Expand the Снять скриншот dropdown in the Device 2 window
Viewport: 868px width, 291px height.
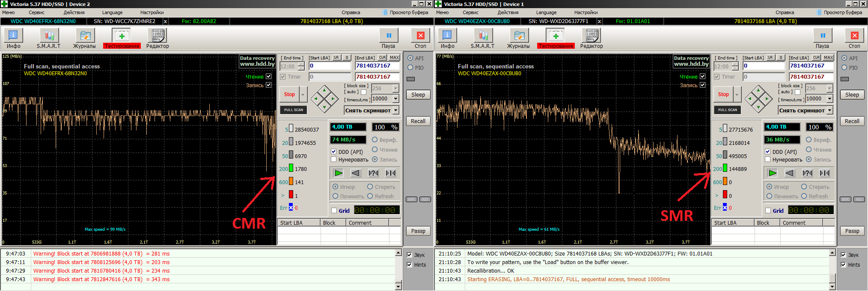[396, 110]
